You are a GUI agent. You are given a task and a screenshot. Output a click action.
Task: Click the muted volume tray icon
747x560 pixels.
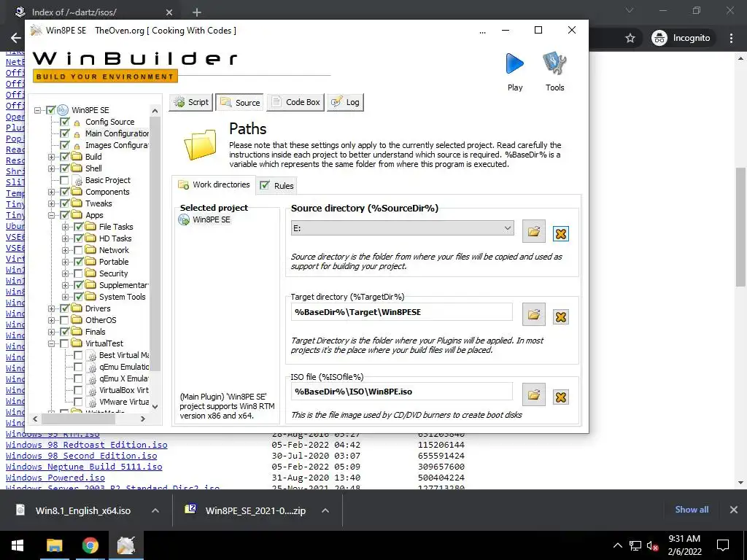(x=652, y=545)
